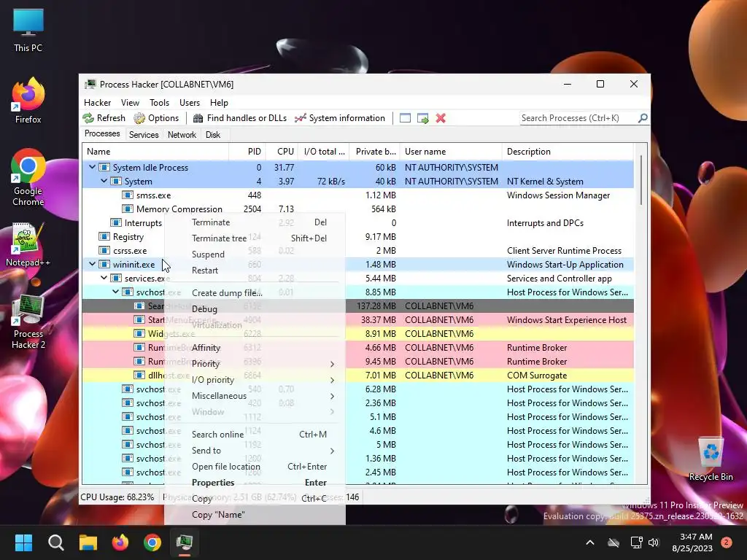This screenshot has height=560, width=747.
Task: Open Firefox desktop shortcut
Action: click(28, 101)
